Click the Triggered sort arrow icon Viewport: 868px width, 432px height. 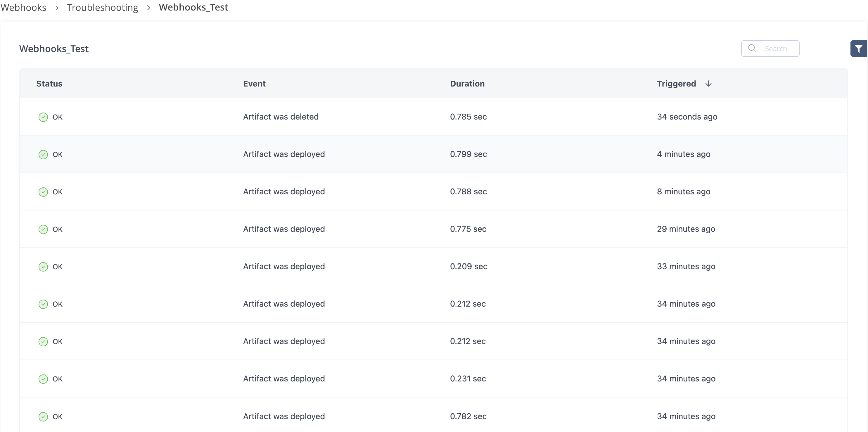click(708, 84)
